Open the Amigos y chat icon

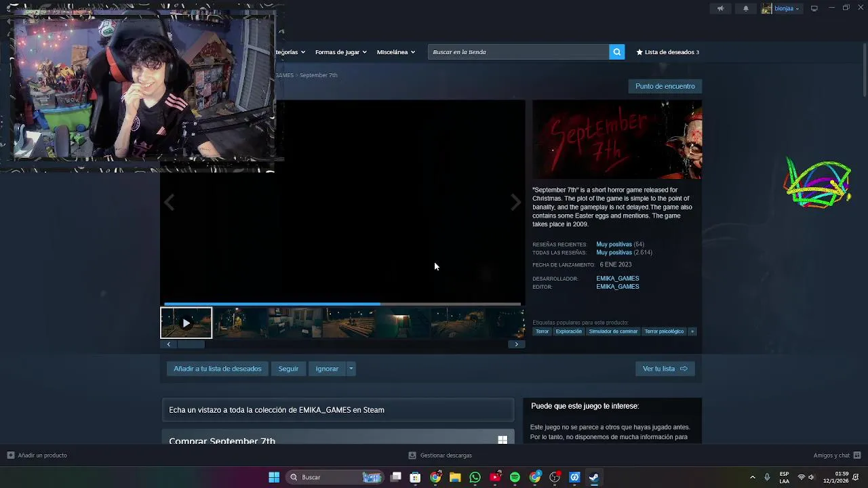[857, 455]
